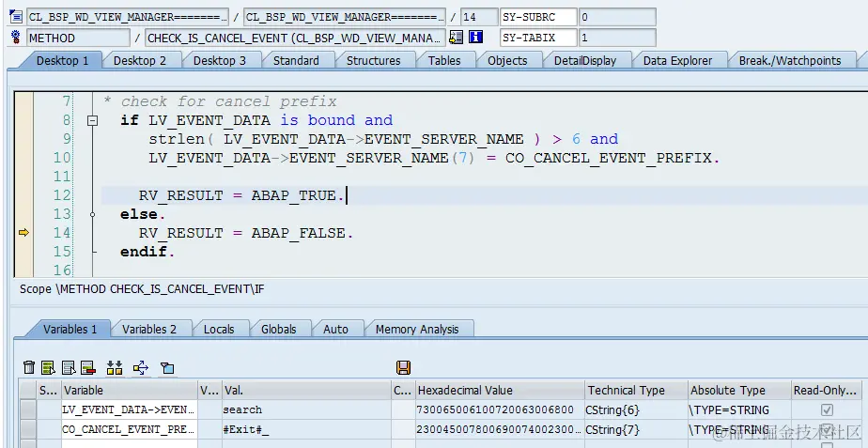The width and height of the screenshot is (868, 448).
Task: Toggle read-only checkbox for LV_EVENT_DATA row
Action: point(827,409)
